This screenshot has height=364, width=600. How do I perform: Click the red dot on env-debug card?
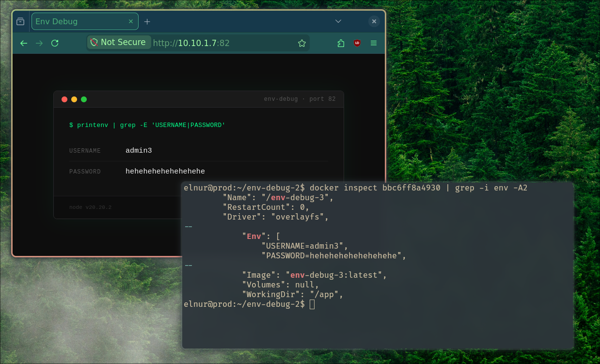point(64,99)
